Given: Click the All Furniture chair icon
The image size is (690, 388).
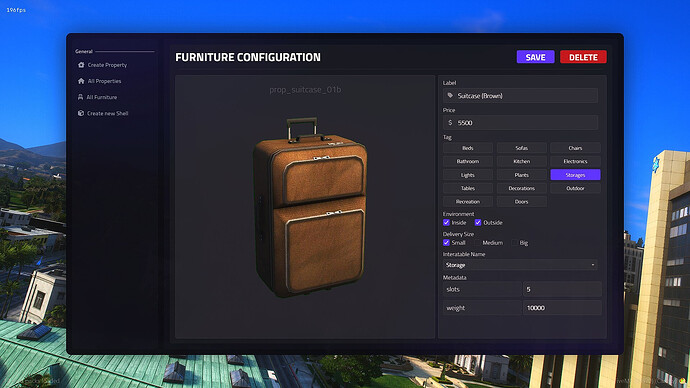Looking at the screenshot, I should pyautogui.click(x=81, y=97).
